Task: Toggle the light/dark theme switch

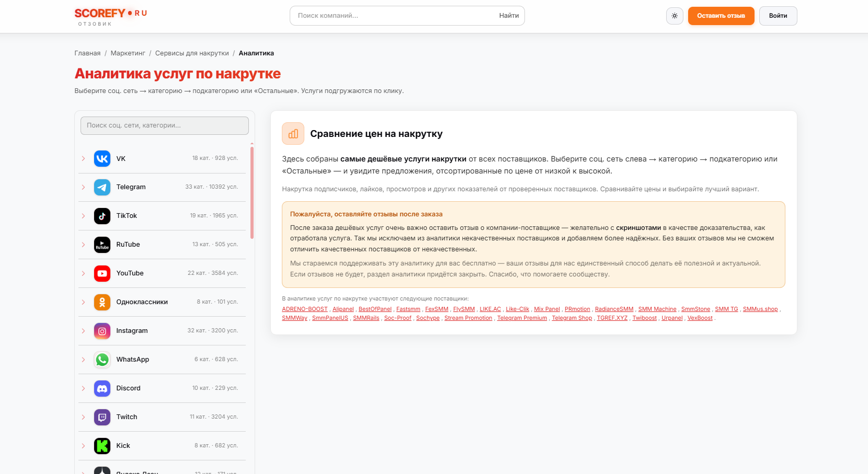Action: pyautogui.click(x=675, y=16)
